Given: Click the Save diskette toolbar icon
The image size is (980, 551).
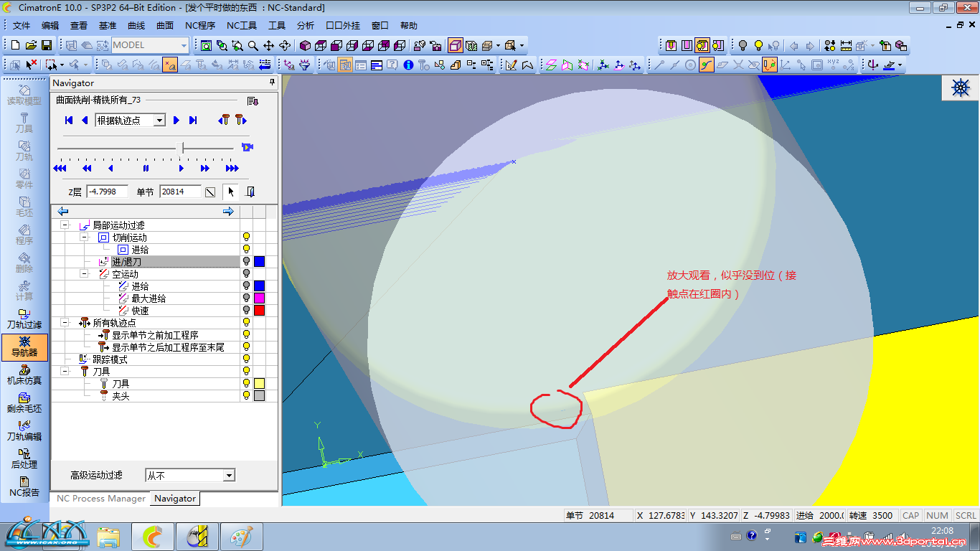Looking at the screenshot, I should [47, 45].
